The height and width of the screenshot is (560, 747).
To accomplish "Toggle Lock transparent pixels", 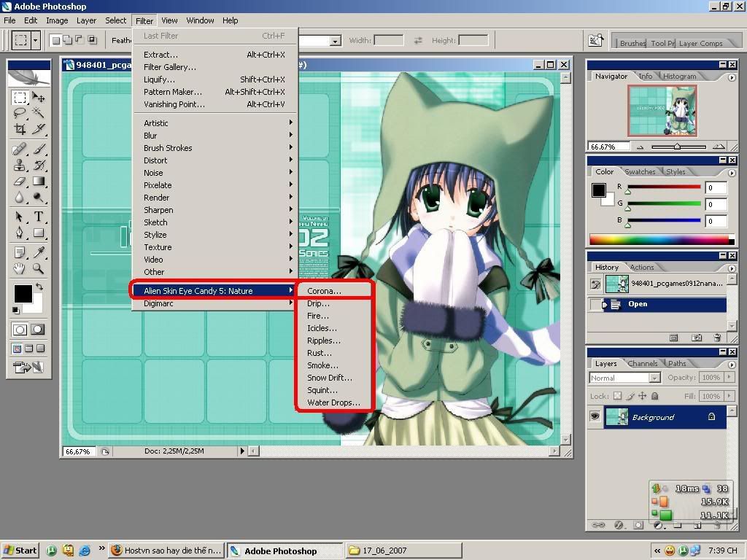I will pyautogui.click(x=617, y=396).
